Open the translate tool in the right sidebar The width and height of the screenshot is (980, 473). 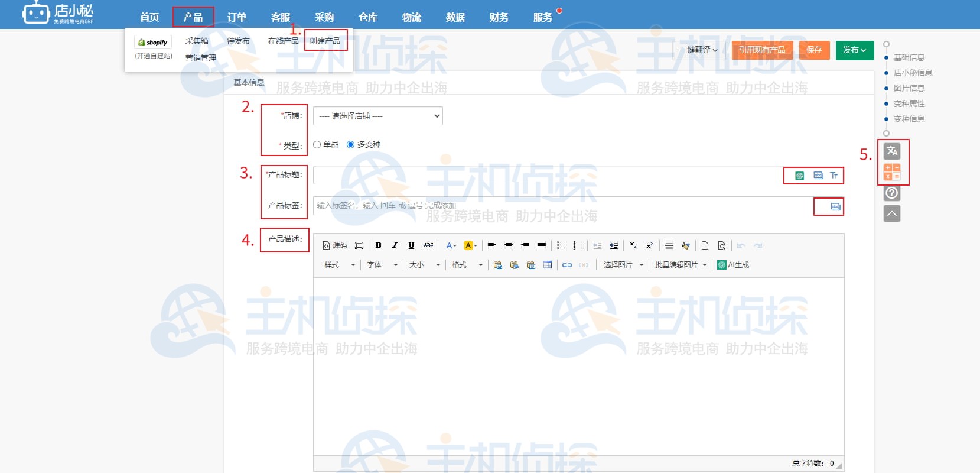pos(892,151)
